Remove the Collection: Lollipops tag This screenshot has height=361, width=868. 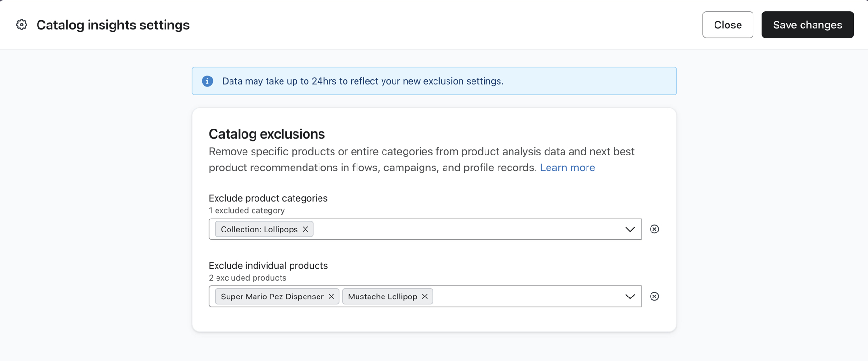306,229
